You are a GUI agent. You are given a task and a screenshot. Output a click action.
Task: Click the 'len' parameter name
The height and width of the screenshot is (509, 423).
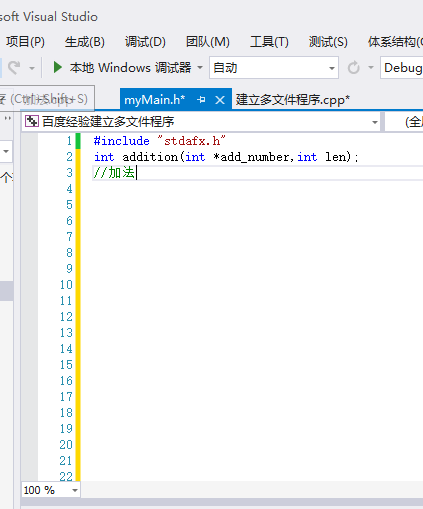336,157
